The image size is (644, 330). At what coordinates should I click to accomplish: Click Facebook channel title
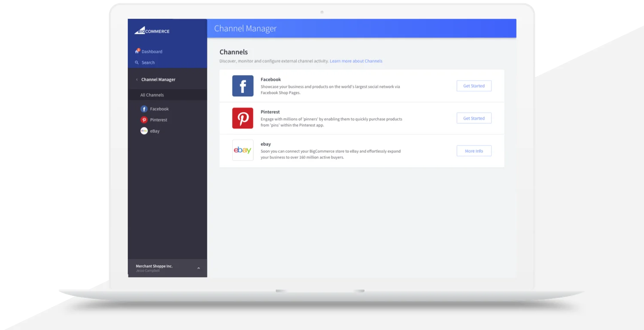click(x=271, y=79)
